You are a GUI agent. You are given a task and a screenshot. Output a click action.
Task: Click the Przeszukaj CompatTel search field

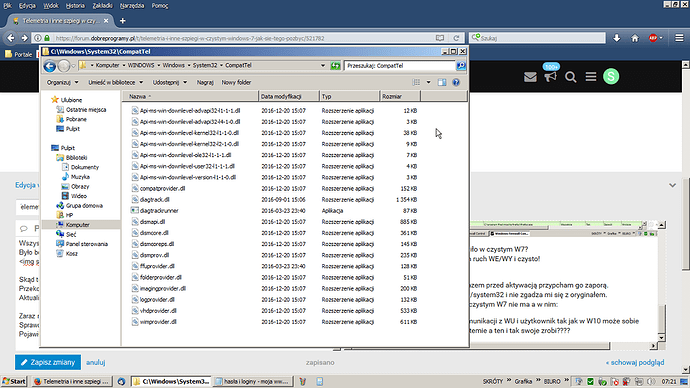tap(400, 66)
